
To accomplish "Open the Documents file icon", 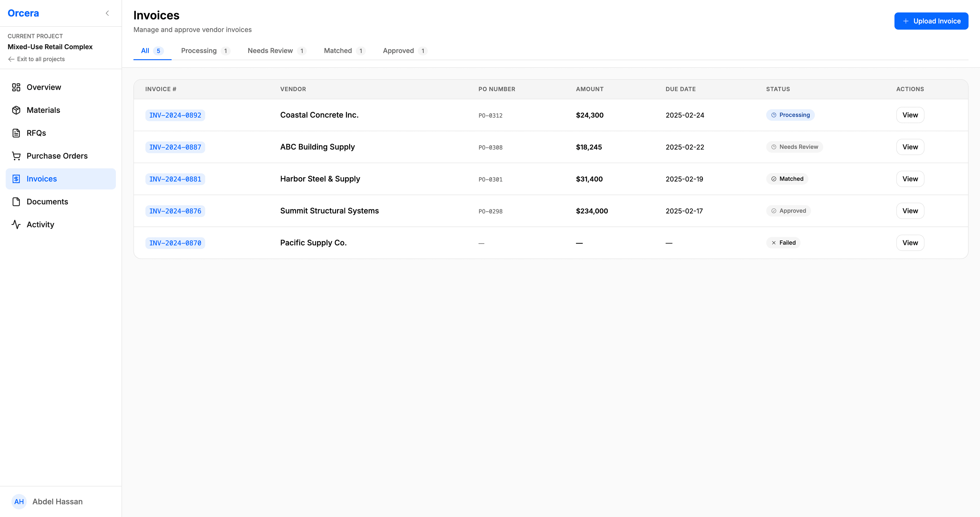I will [x=16, y=201].
